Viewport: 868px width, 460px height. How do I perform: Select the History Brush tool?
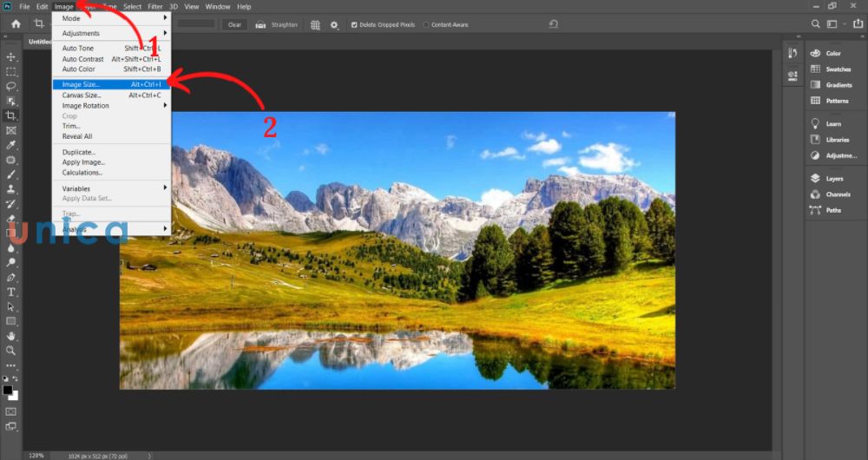(x=11, y=204)
